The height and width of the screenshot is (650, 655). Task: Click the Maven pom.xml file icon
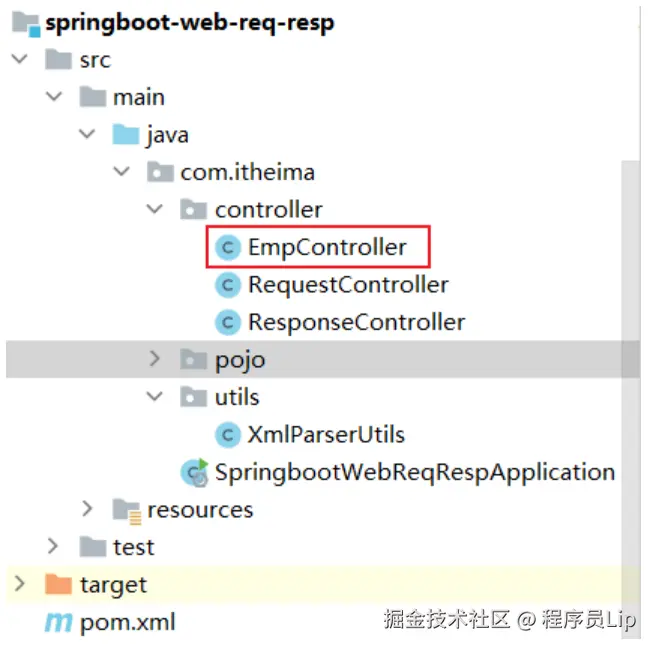[x=59, y=622]
